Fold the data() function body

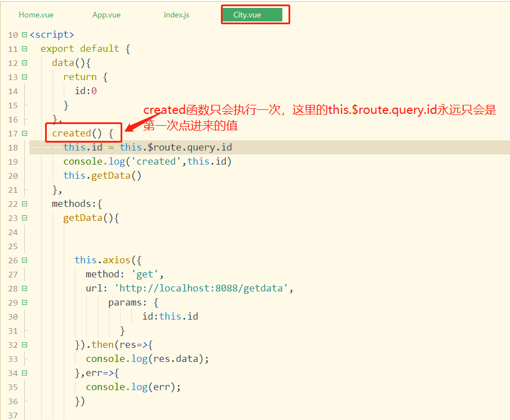[24, 63]
